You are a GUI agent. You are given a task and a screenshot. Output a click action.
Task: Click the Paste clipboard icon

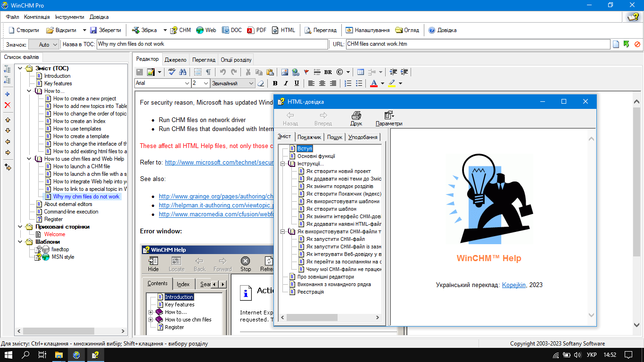(270, 72)
